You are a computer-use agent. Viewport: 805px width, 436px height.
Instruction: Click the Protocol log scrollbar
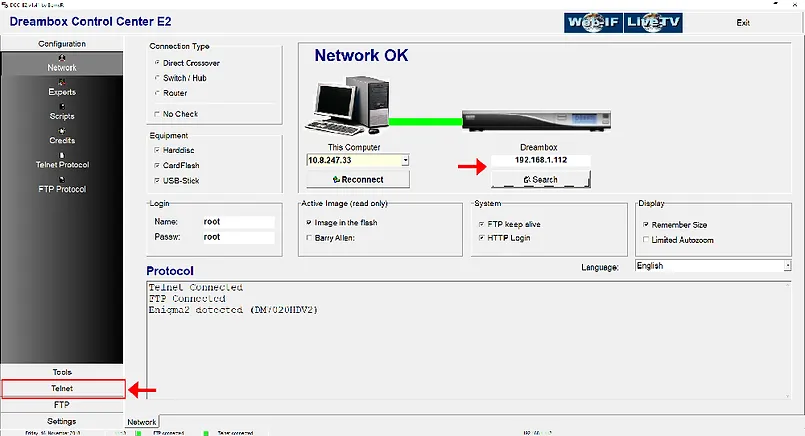(787, 340)
